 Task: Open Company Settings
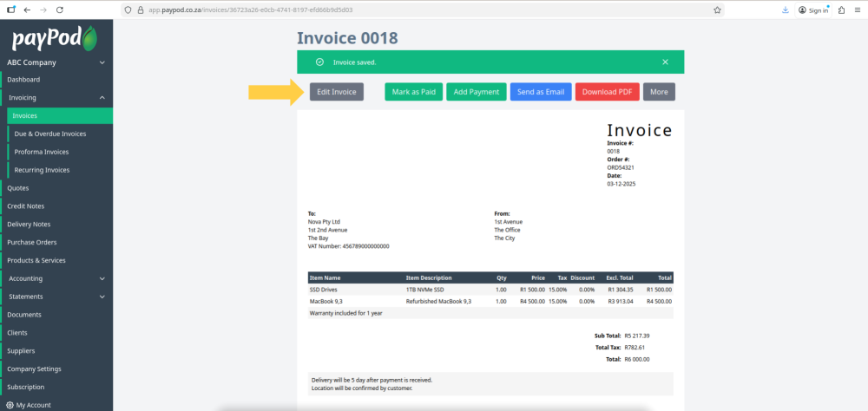[35, 369]
